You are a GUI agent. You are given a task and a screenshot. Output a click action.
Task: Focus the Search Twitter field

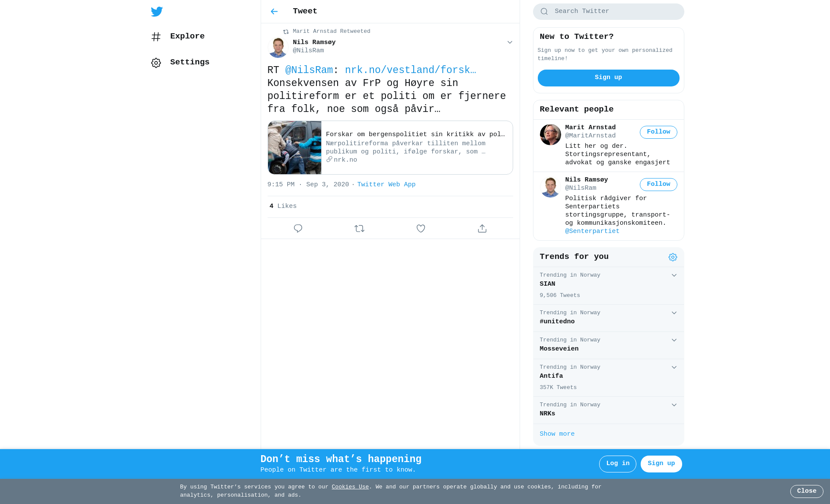608,12
